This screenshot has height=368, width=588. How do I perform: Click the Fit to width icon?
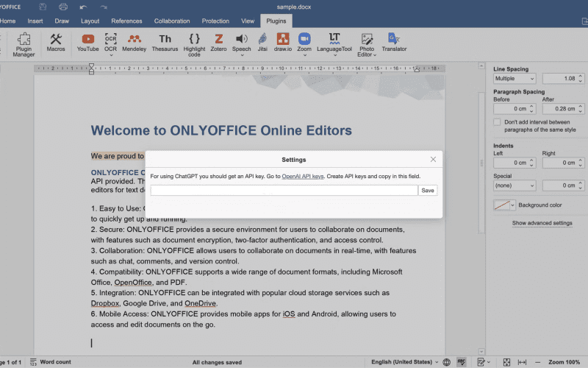click(522, 362)
